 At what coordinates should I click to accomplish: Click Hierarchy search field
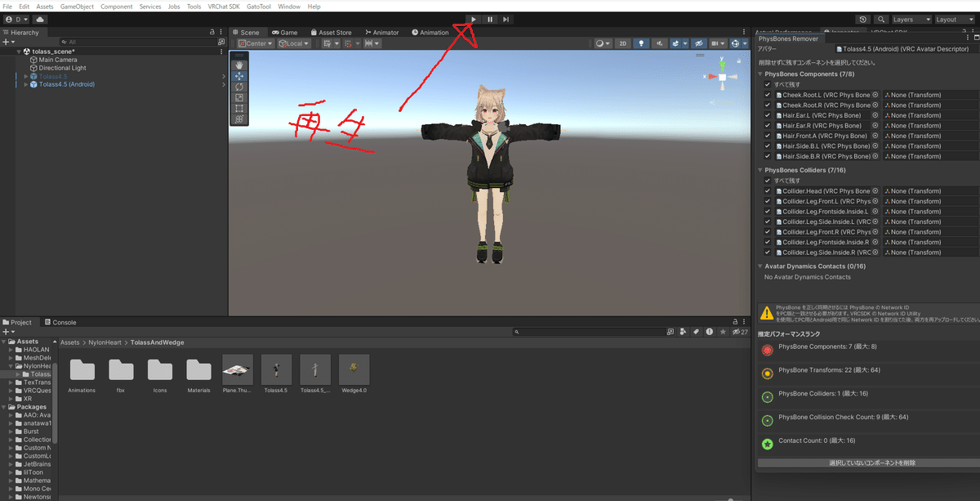tap(137, 42)
